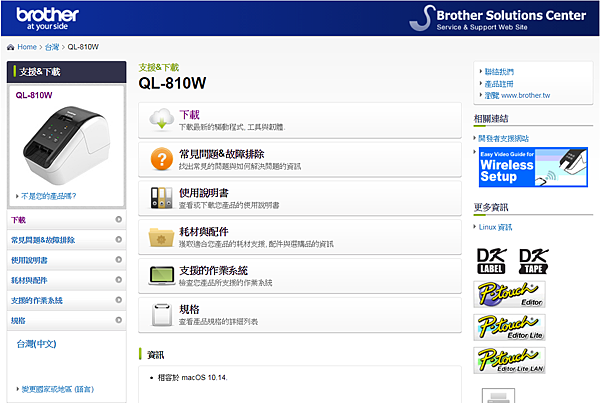Open the 規格 heading in main panel

pos(189,309)
